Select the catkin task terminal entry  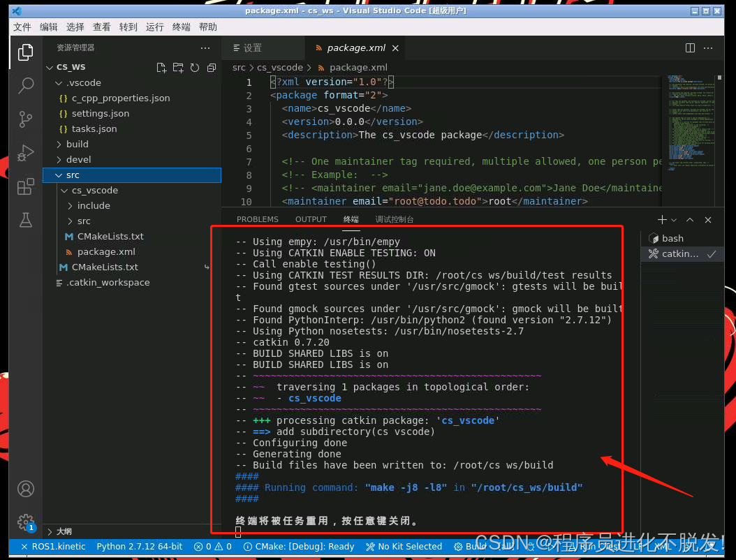[682, 254]
